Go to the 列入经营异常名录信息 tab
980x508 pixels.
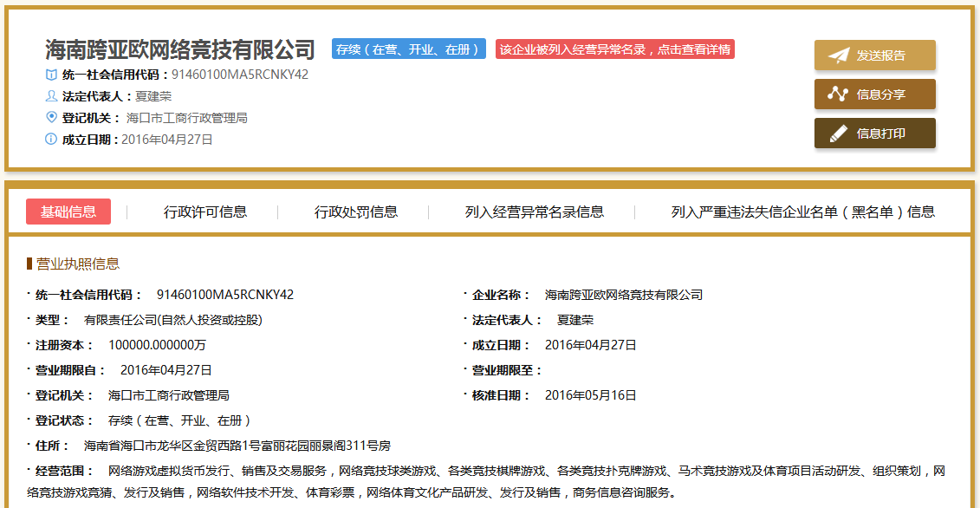click(x=535, y=212)
